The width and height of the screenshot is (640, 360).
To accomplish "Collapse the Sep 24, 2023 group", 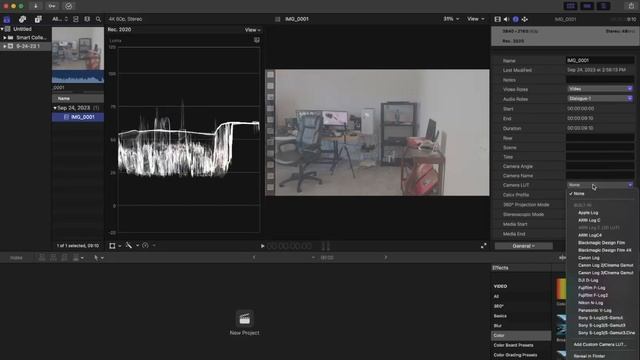I will click(55, 108).
